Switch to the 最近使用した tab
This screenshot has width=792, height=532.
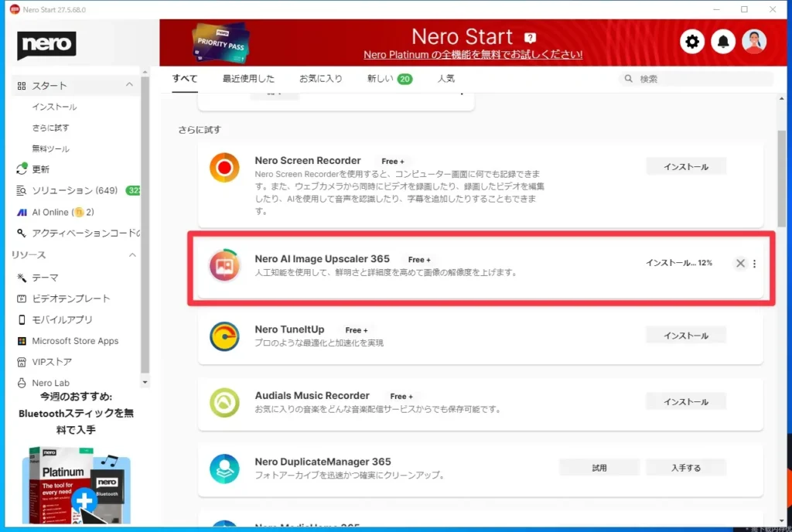pyautogui.click(x=248, y=79)
